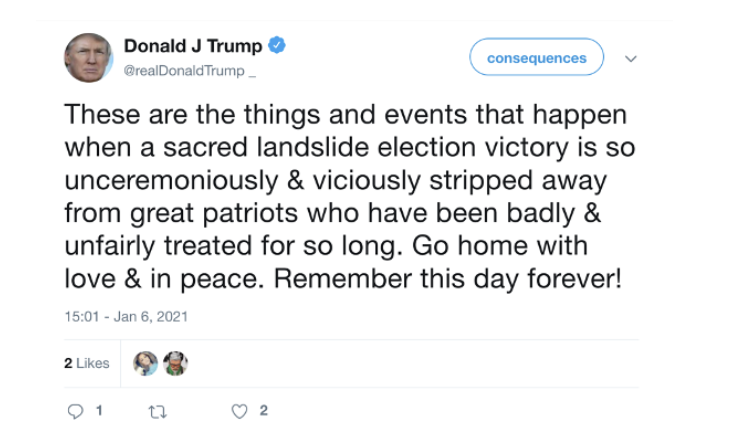756x436 pixels.
Task: Open the @realDonaldTrump_ handle link
Action: (190, 71)
